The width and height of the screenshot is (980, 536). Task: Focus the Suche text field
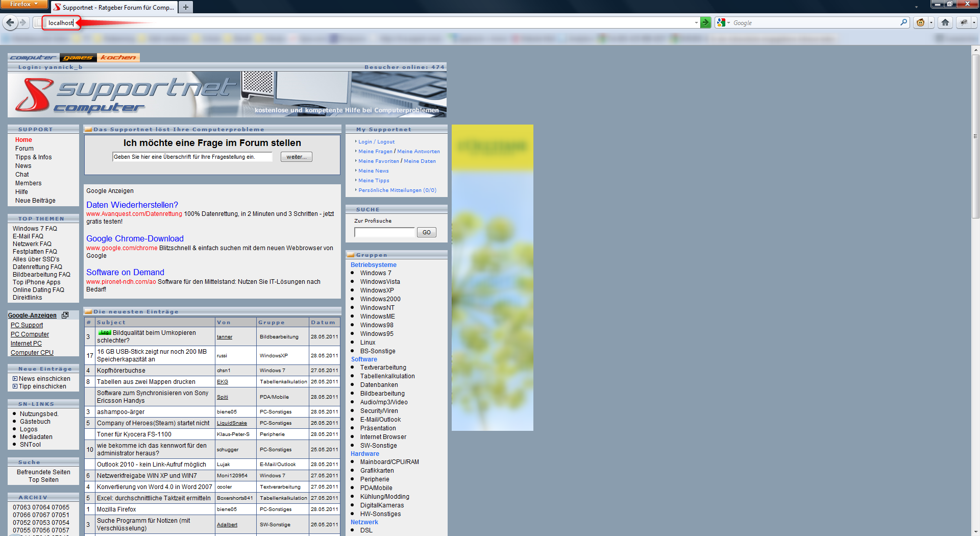[x=384, y=232]
